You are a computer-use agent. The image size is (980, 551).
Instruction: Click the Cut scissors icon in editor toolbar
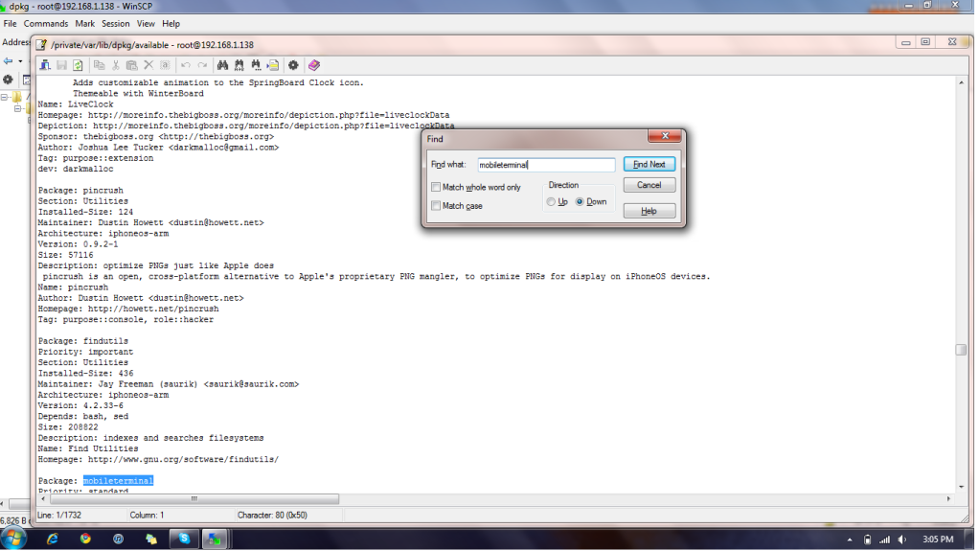pos(116,65)
